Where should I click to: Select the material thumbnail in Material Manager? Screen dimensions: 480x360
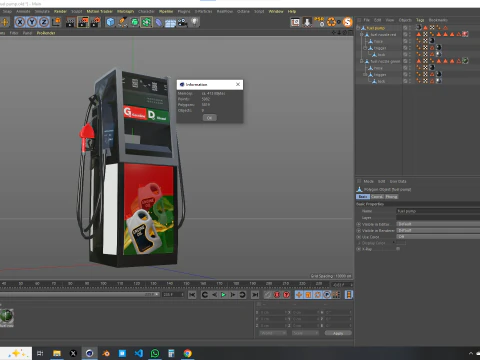click(7, 316)
